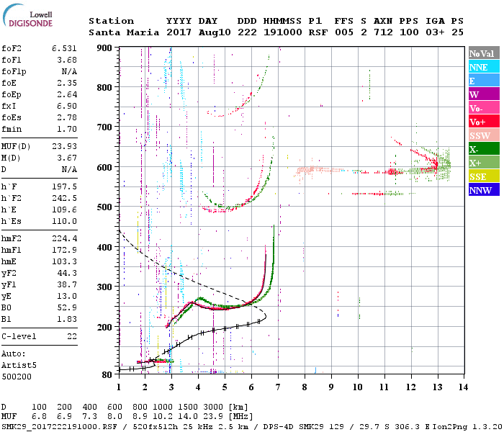
Task: Click the station name Santa Maria
Action: (124, 32)
